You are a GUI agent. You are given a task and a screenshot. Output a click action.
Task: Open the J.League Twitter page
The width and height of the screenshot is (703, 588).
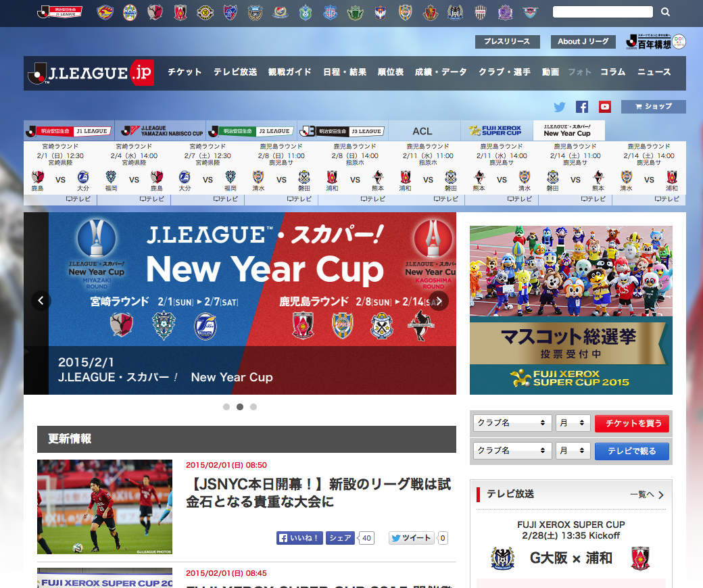(560, 107)
